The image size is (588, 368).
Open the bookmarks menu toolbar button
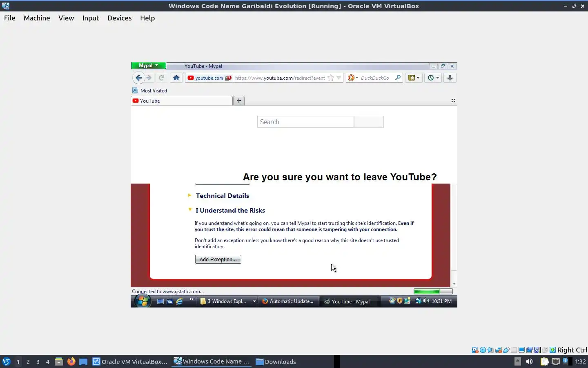414,78
